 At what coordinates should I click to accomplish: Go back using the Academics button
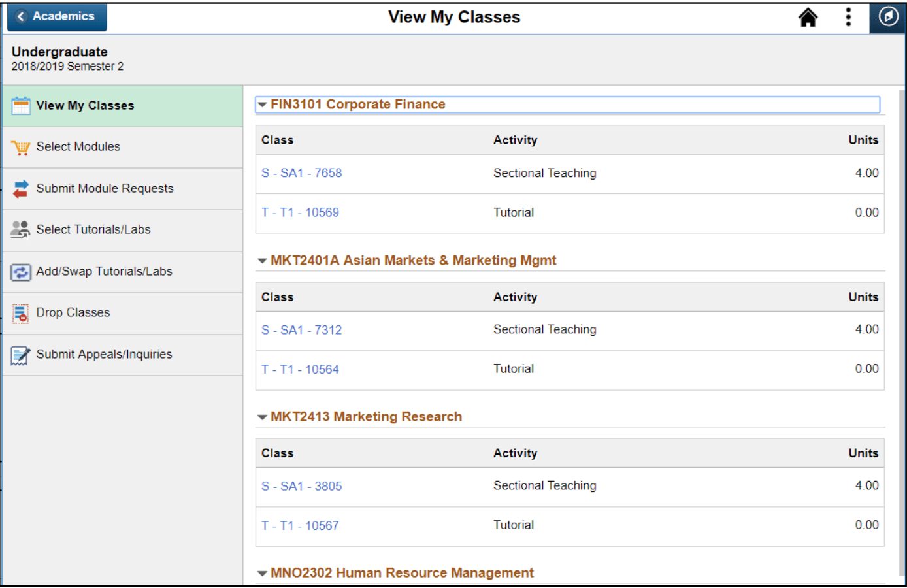coord(56,17)
